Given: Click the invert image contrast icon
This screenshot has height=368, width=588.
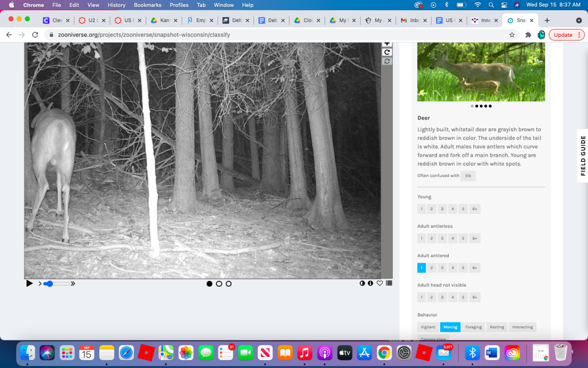Looking at the screenshot, I should (x=362, y=283).
